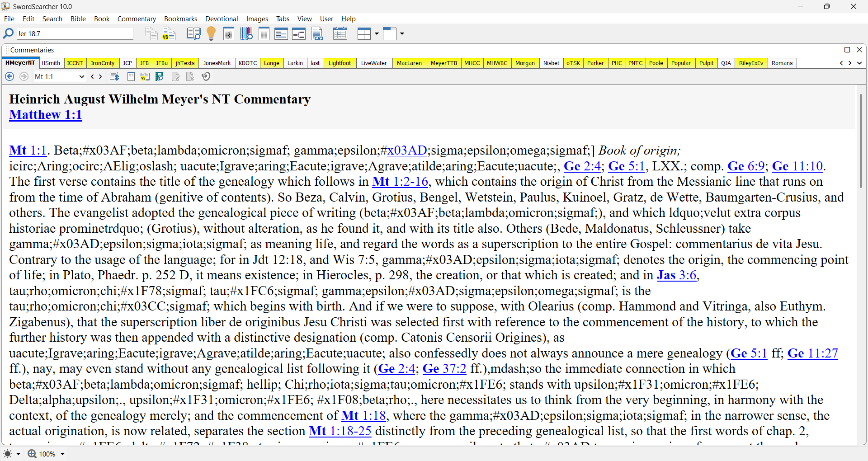Viewport: 868px width, 461px height.
Task: Follow the Ge 11:27 verse link
Action: point(813,353)
